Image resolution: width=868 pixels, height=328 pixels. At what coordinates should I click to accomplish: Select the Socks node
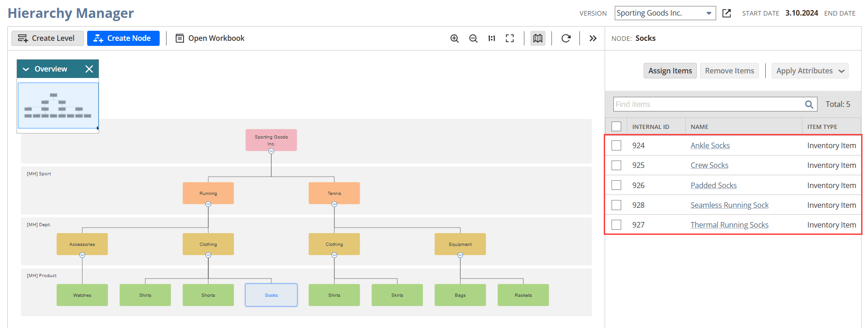pos(271,295)
